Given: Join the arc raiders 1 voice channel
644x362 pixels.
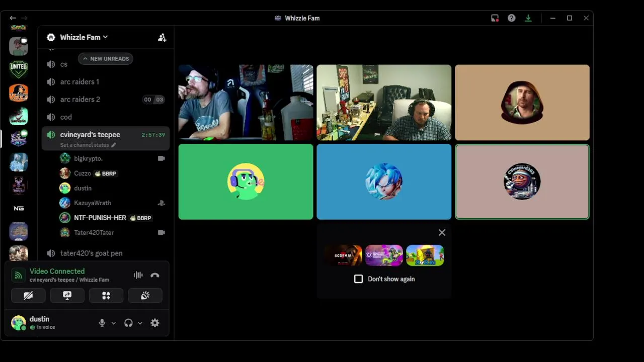Looking at the screenshot, I should point(106,82).
